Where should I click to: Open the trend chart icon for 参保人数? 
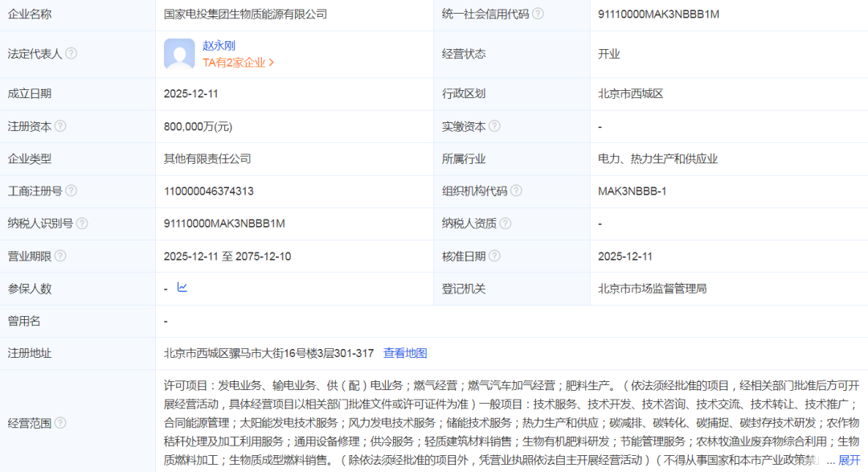coord(182,288)
